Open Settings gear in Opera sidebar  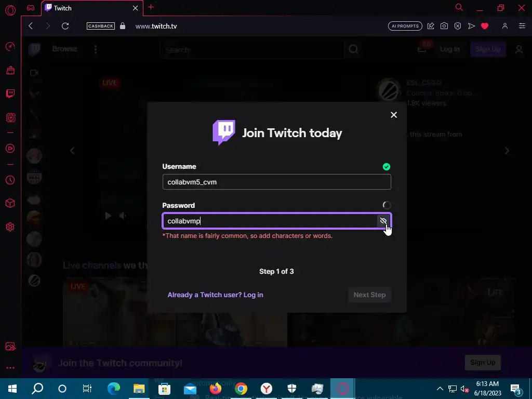10,227
